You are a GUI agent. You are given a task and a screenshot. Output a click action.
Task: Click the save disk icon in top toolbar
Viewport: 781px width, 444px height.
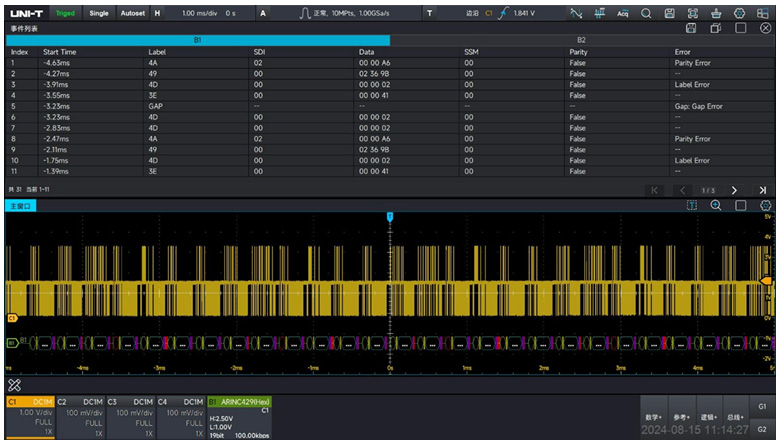click(669, 13)
